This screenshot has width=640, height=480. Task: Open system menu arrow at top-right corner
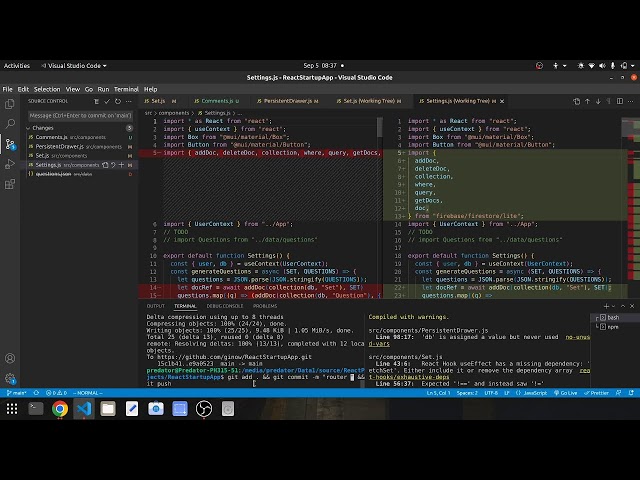point(633,66)
